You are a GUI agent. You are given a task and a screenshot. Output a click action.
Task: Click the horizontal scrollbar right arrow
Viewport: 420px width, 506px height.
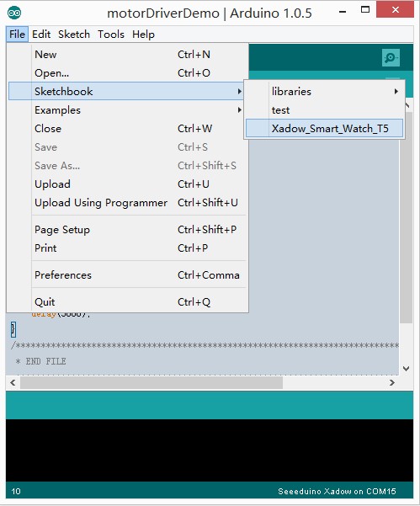tap(392, 382)
